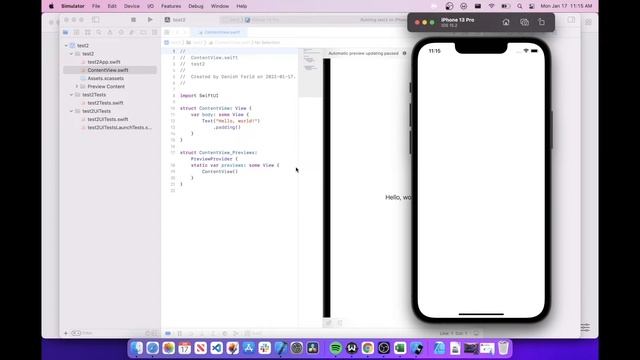Select ContentView.swift in navigator
Image resolution: width=640 pixels, height=360 pixels.
pyautogui.click(x=108, y=70)
